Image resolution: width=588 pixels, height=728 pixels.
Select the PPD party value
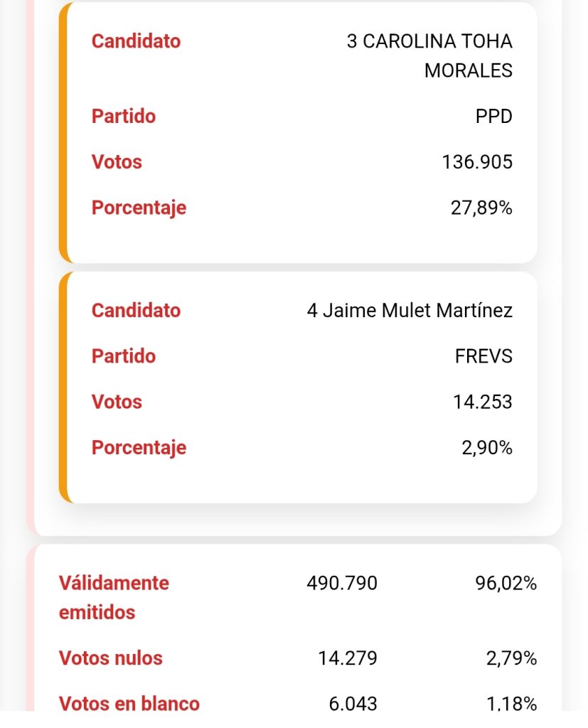pos(493,117)
